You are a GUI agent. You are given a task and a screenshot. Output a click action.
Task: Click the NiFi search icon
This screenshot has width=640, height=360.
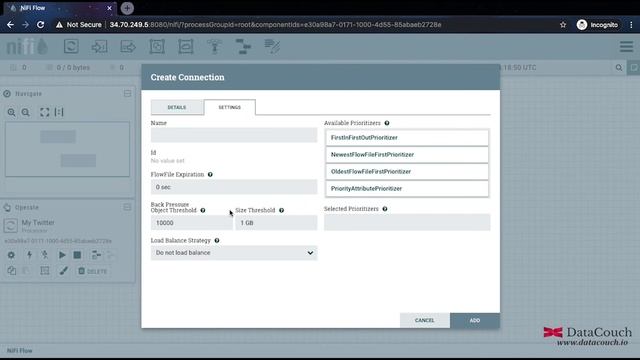(619, 68)
